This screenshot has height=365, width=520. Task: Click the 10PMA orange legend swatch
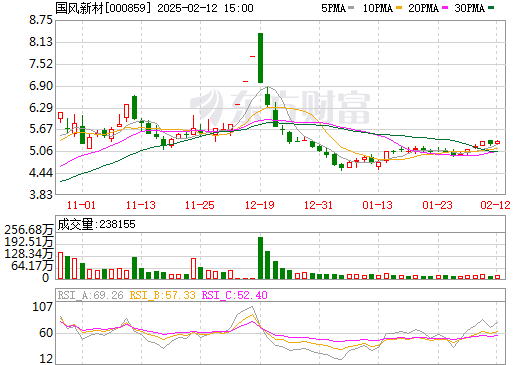(399, 8)
